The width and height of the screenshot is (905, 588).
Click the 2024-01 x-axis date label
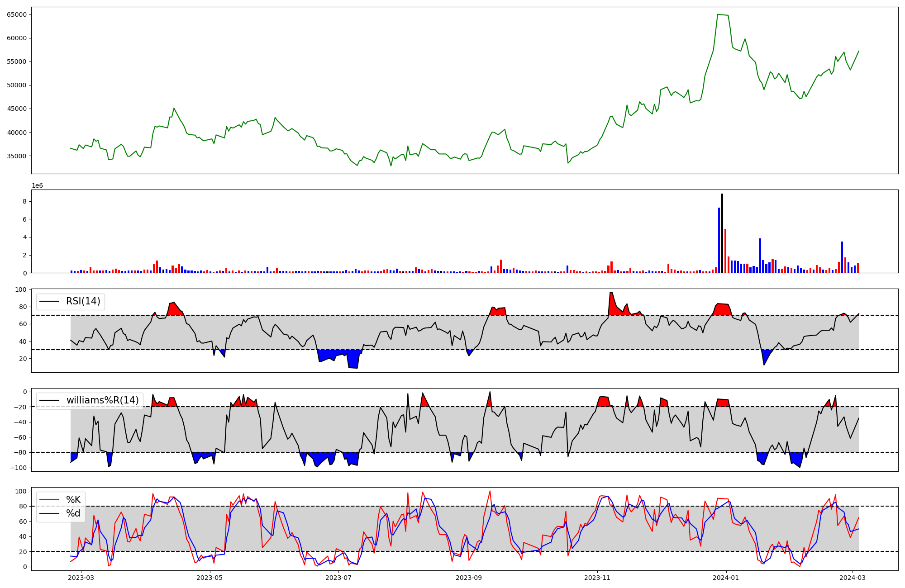[x=726, y=578]
